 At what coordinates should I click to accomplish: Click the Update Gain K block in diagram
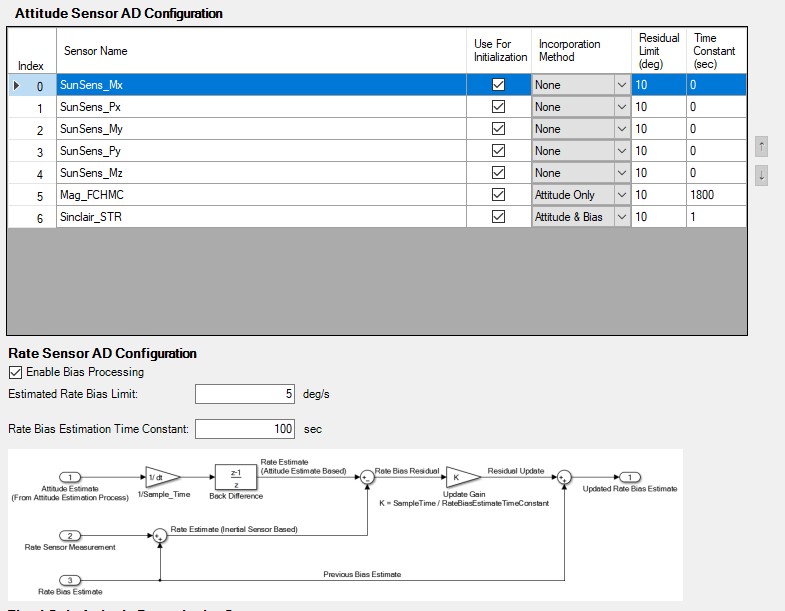(x=462, y=476)
